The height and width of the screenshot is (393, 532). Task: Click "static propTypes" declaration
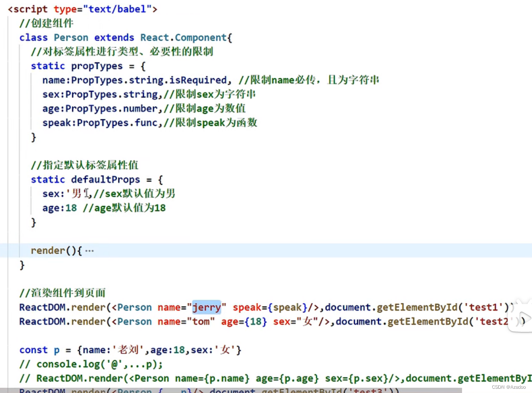(x=77, y=66)
